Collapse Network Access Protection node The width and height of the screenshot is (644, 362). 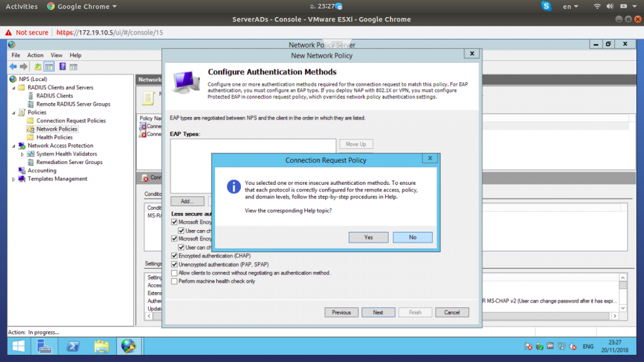(14, 146)
